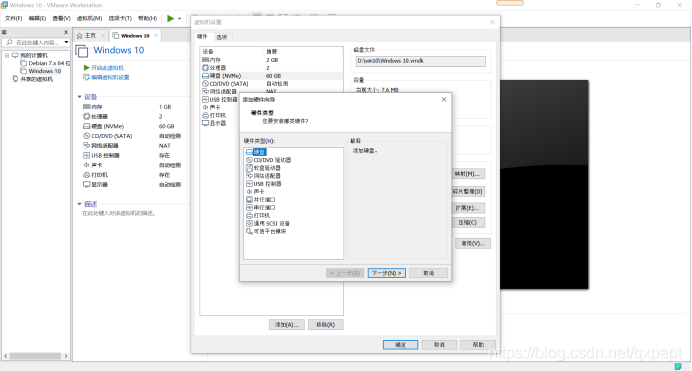Click the 添加(A)... button
This screenshot has width=692, height=371.
click(286, 325)
